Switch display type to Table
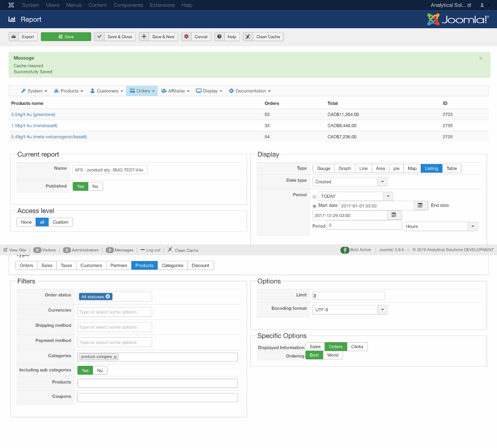Viewport: 497px width, 448px height. [452, 168]
